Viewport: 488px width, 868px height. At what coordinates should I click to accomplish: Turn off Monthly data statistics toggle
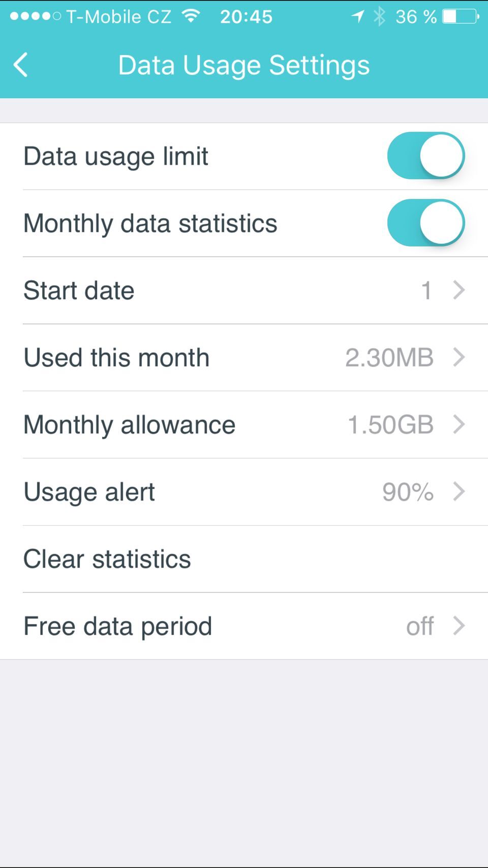coord(426,223)
